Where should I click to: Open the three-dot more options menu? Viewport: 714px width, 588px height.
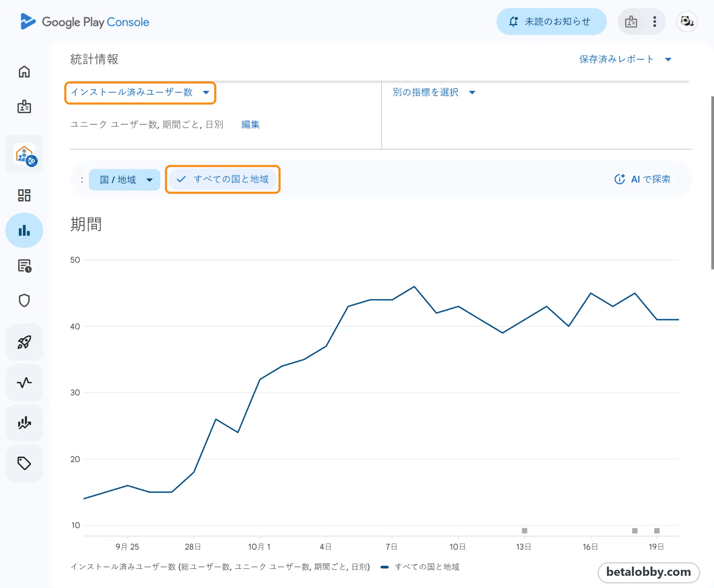tap(654, 22)
